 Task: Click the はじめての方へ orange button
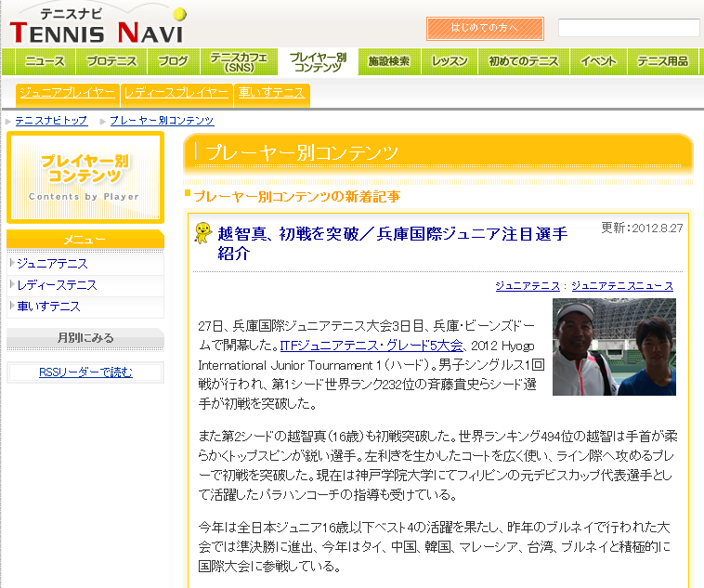[x=485, y=28]
